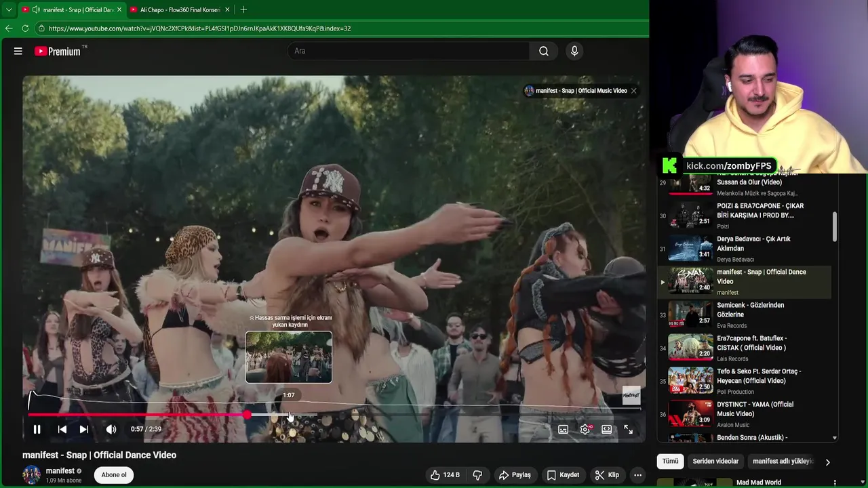Screen dimensions: 868x488
Task: Open the more actions ellipsis menu
Action: 637,475
